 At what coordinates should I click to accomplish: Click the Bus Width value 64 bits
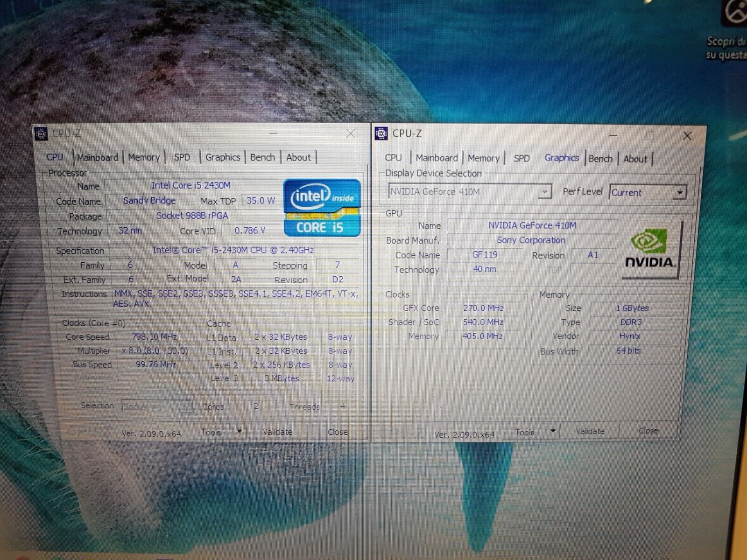click(628, 350)
